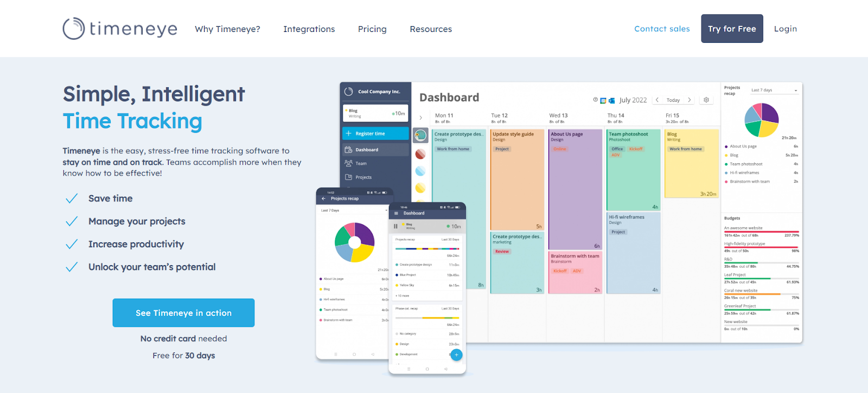Open the Integrations menu item

click(x=309, y=29)
